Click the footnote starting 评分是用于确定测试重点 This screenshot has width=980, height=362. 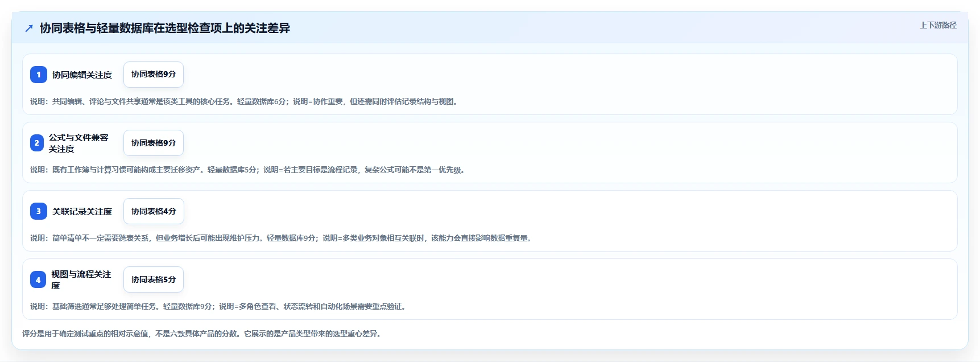point(202,334)
